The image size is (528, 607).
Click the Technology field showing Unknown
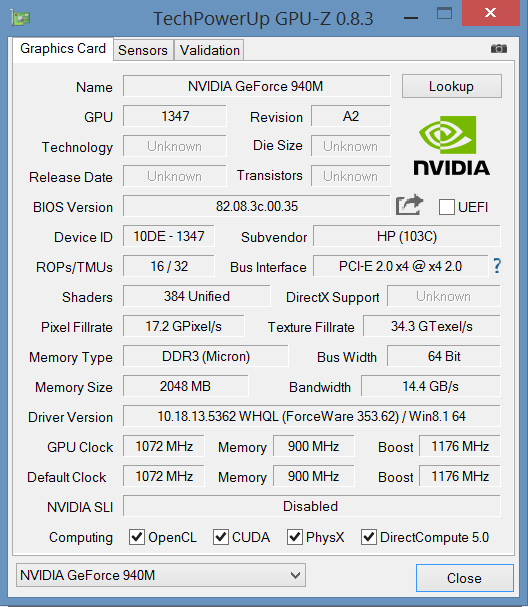click(x=175, y=146)
